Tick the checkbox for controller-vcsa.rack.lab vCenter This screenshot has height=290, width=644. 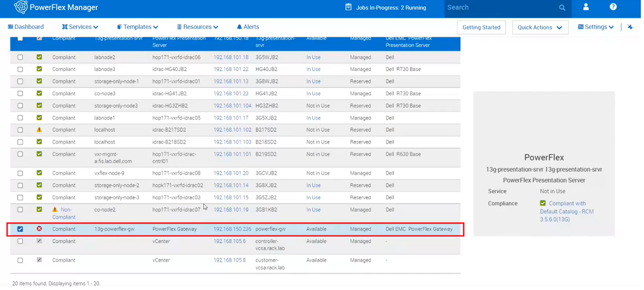coord(20,241)
